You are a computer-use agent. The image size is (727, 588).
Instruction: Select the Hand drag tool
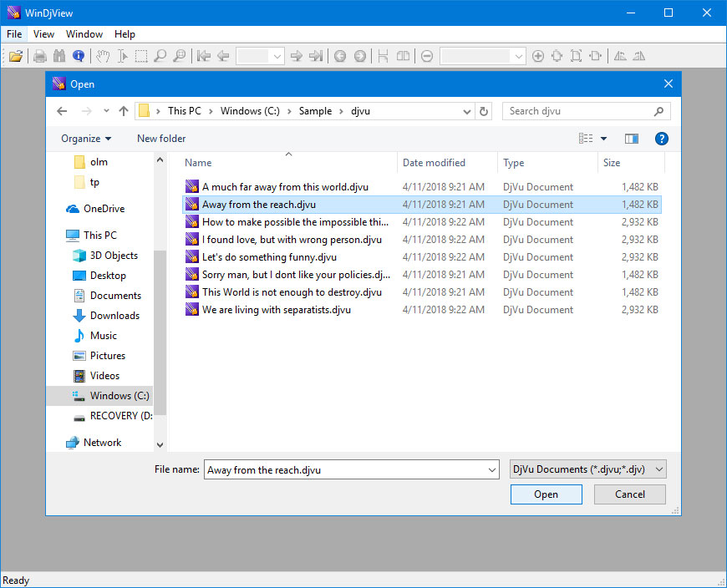103,57
